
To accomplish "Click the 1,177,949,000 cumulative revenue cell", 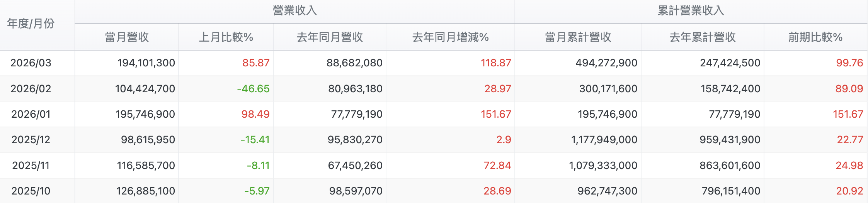I will (604, 140).
